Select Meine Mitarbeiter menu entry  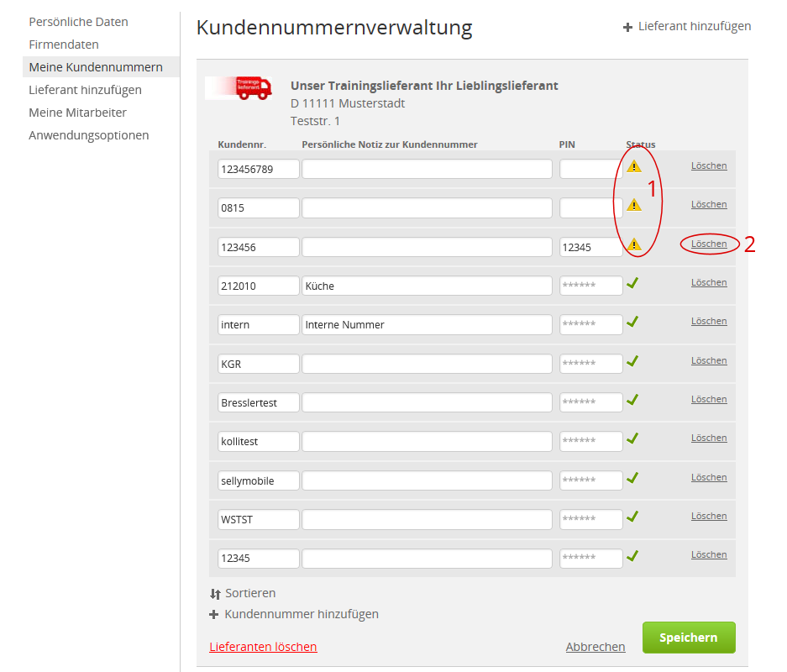[x=77, y=113]
